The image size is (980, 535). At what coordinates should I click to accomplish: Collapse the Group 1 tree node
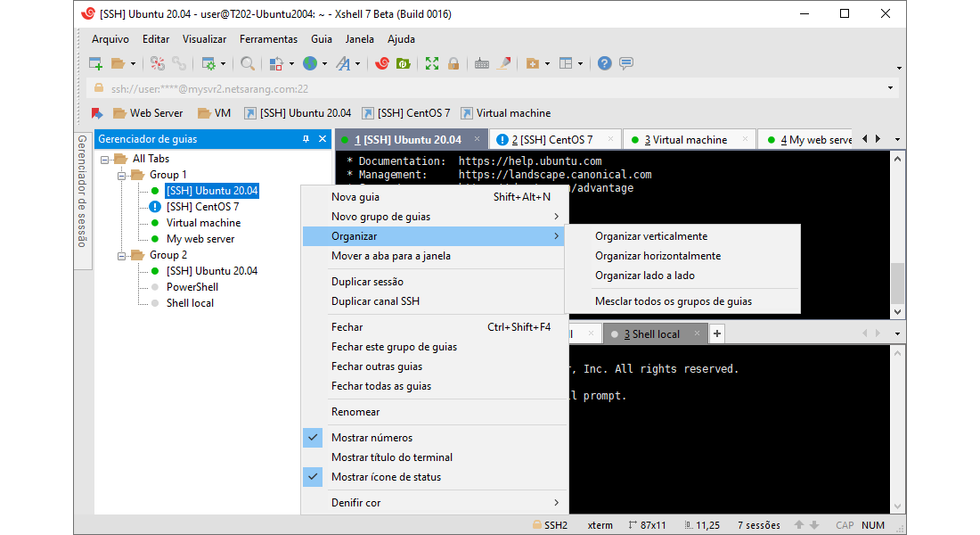(122, 175)
